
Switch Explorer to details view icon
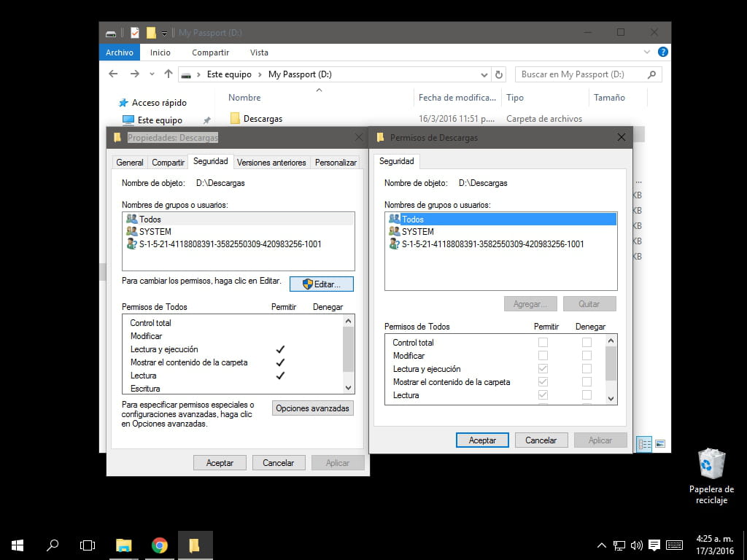click(644, 444)
